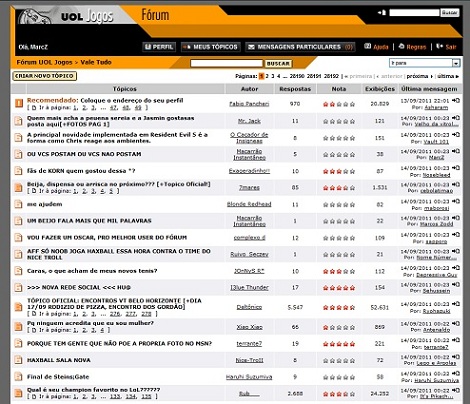Viewport: 470px width, 404px height.
Task: Open 'Fórum UOL Jogos' breadcrumb link
Action: (x=44, y=62)
